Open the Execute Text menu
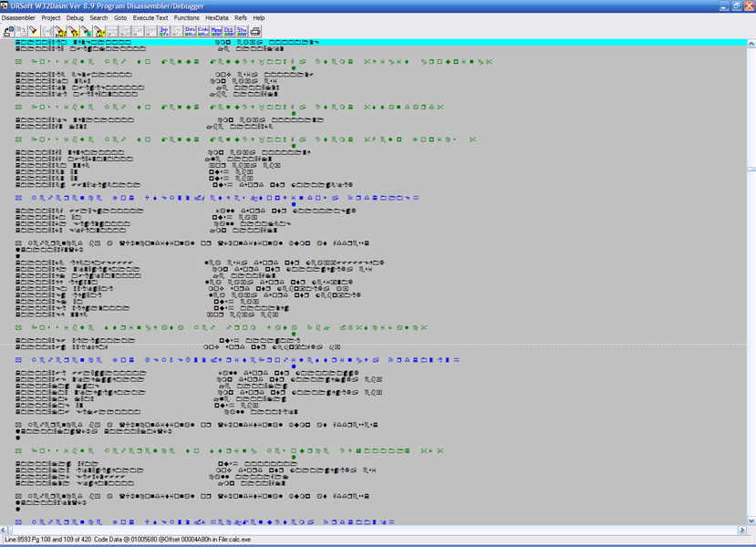This screenshot has height=547, width=756. 150,17
